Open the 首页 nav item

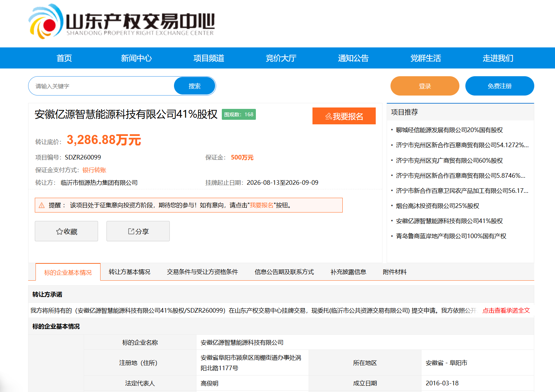[x=64, y=58]
